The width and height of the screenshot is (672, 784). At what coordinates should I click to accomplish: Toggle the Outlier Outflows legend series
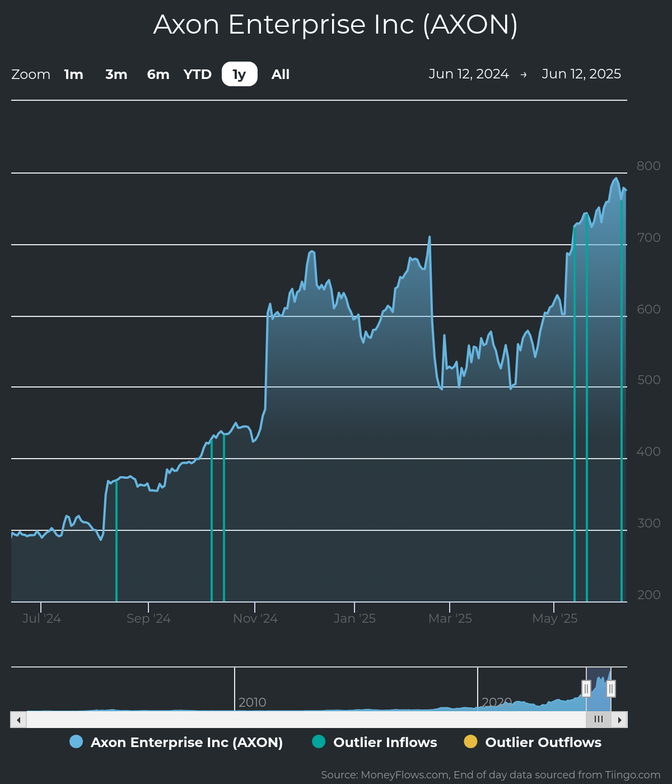pyautogui.click(x=533, y=742)
